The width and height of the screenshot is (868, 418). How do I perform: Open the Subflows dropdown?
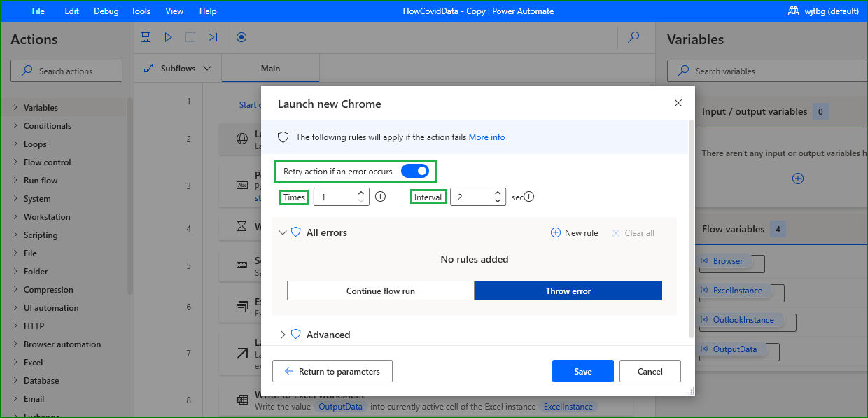[x=177, y=68]
